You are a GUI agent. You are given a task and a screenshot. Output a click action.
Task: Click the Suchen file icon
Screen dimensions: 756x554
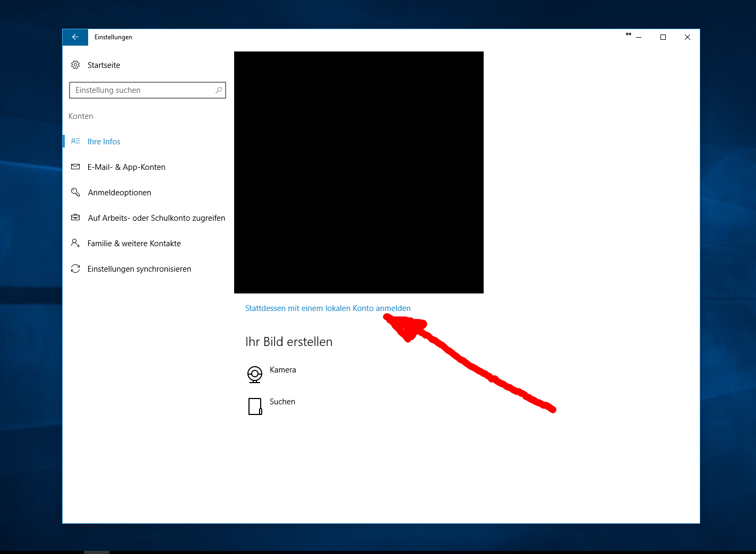pos(255,406)
